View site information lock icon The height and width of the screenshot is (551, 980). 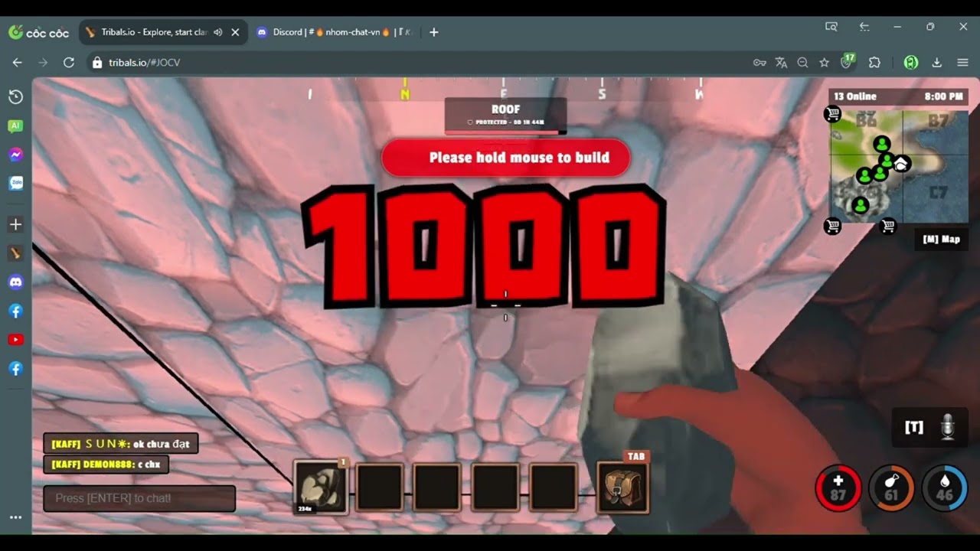click(97, 63)
